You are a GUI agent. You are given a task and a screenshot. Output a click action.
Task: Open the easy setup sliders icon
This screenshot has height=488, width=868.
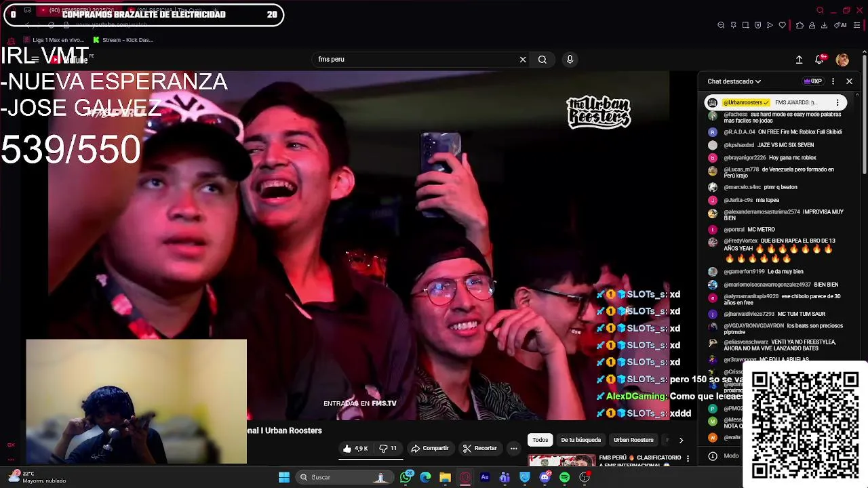pos(857,25)
